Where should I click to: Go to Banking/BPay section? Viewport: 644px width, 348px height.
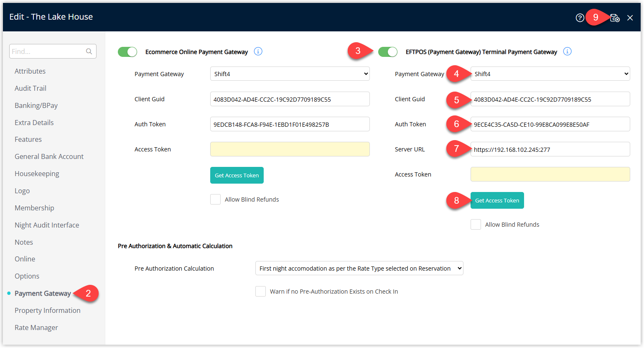36,105
